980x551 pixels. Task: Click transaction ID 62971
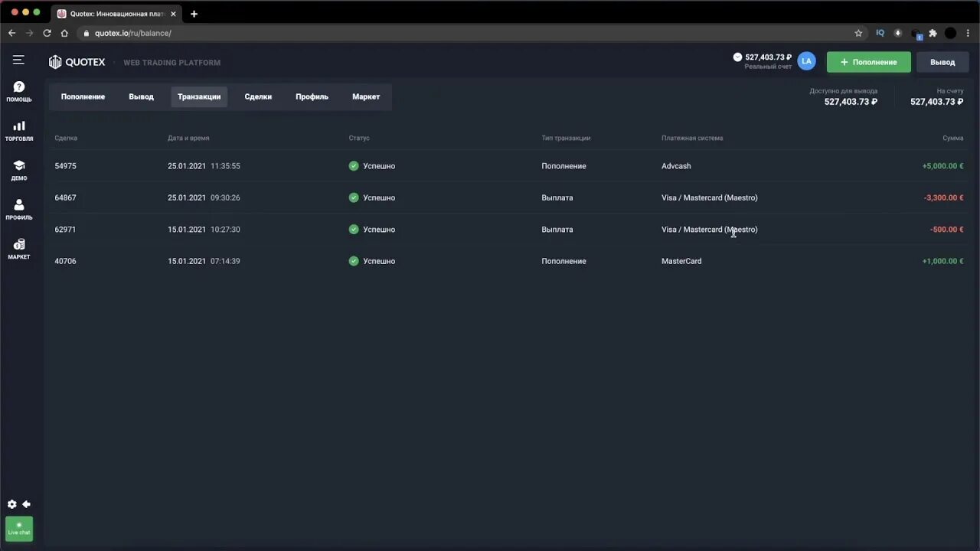[65, 230]
